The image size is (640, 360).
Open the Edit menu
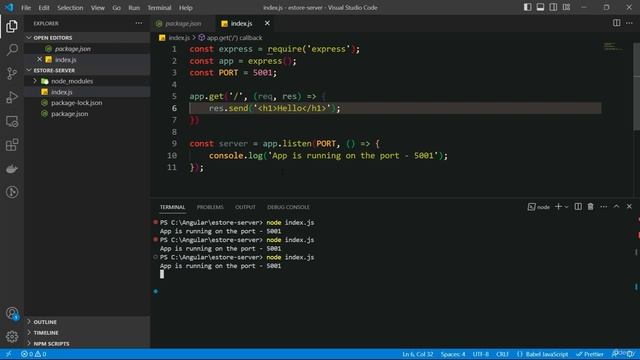coord(44,8)
